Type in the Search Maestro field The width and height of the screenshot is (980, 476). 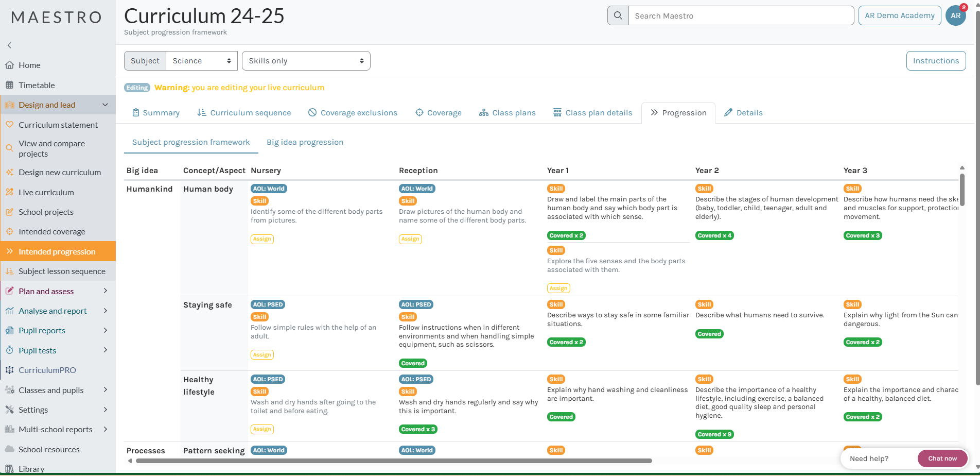point(741,16)
